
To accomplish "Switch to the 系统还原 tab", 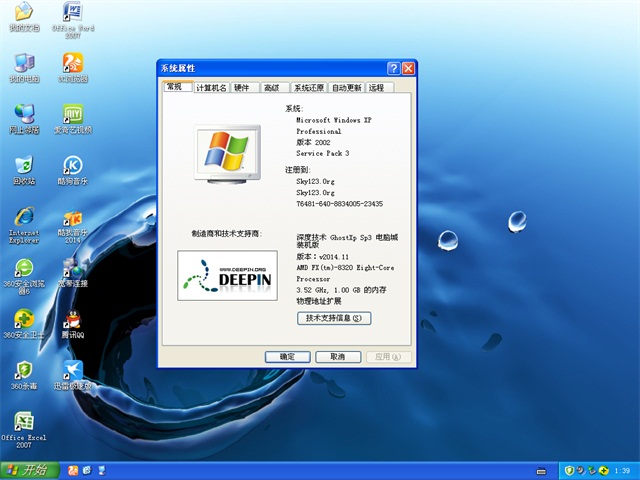I will tap(309, 88).
